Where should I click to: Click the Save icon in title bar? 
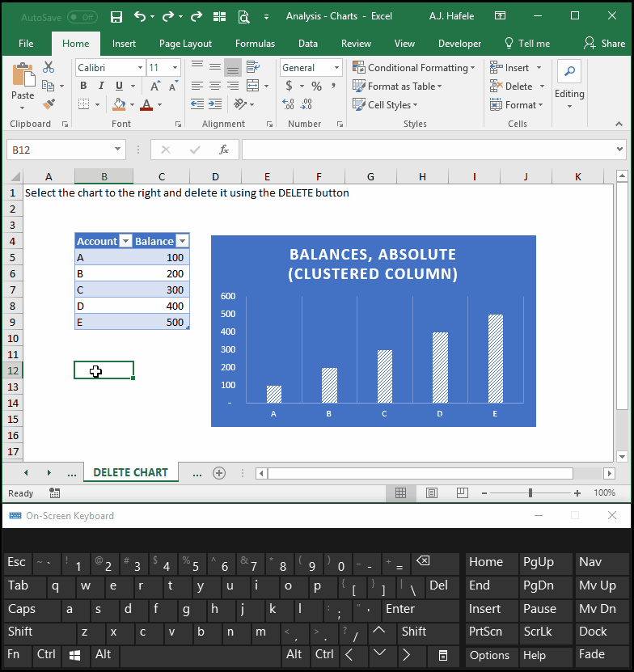pos(116,17)
